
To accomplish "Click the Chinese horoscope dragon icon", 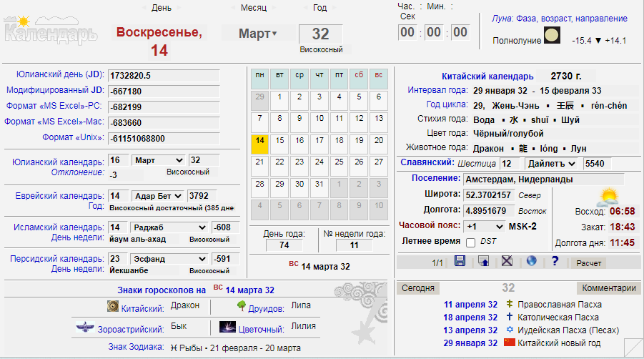I will [112, 306].
